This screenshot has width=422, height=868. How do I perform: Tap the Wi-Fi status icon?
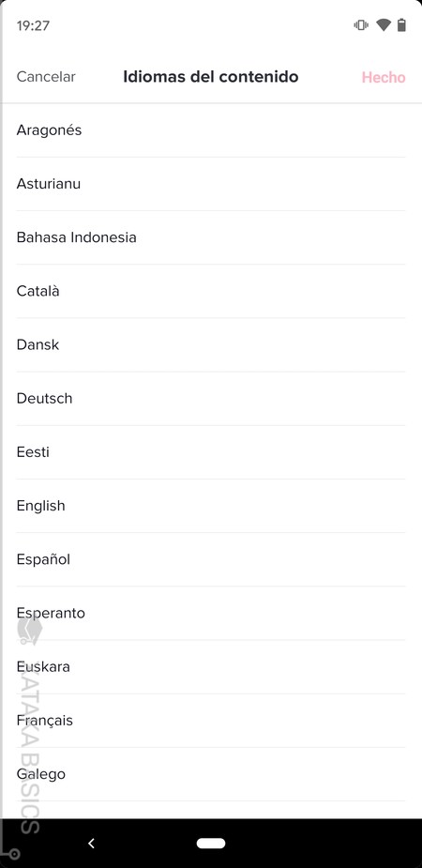tap(383, 25)
